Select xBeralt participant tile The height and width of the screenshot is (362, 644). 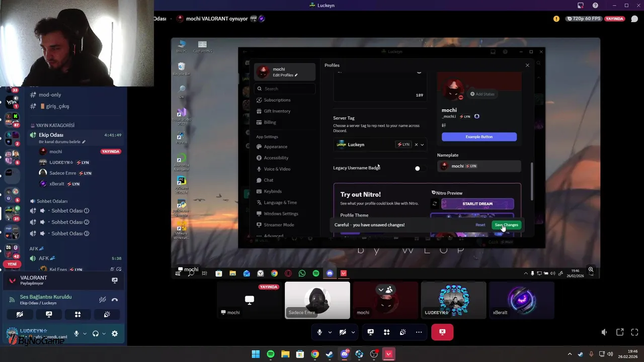522,300
